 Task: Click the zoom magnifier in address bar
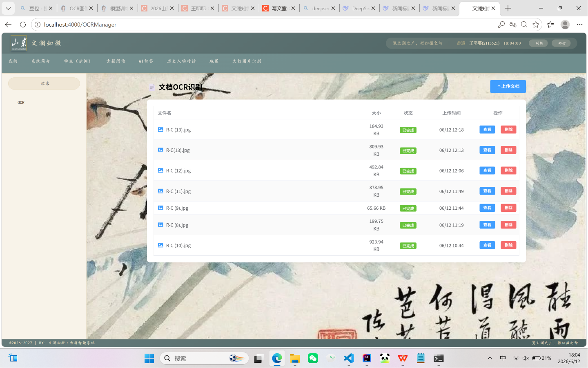pos(524,25)
